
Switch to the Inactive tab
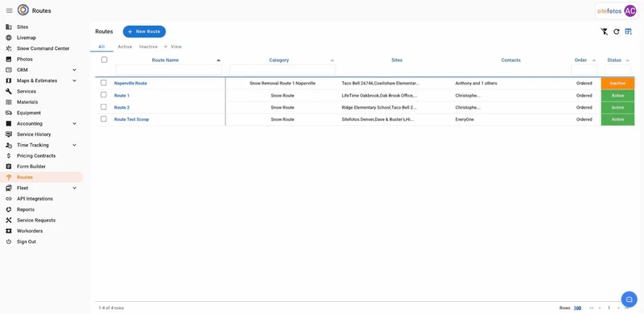[x=148, y=47]
